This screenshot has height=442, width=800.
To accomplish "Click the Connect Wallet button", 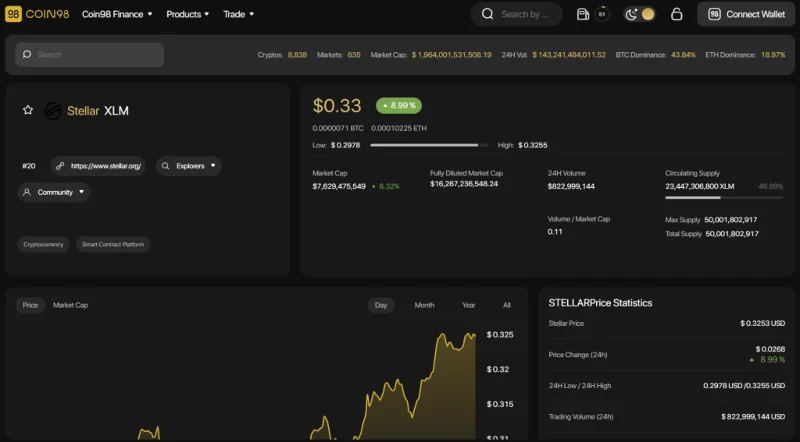I will point(746,14).
